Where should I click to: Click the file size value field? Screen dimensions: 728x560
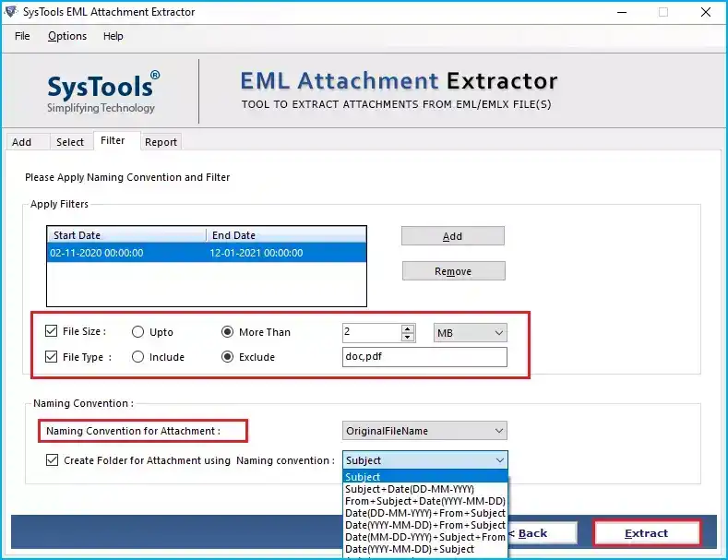pyautogui.click(x=372, y=332)
